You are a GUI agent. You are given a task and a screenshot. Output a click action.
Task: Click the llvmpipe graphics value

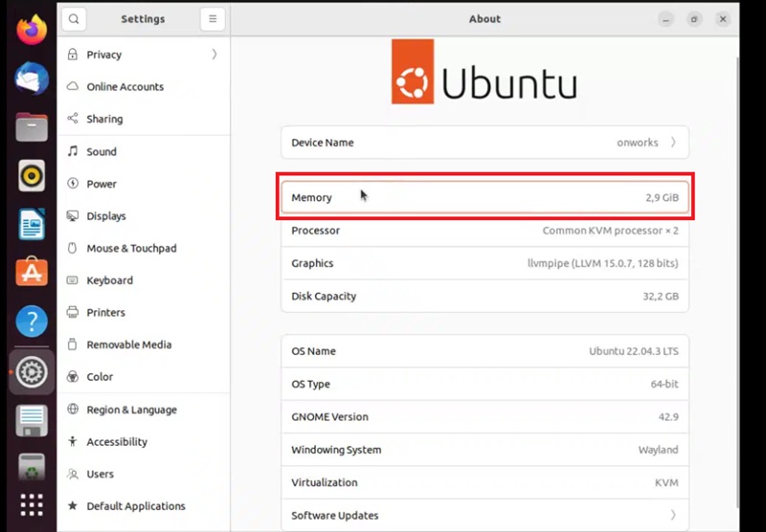pyautogui.click(x=603, y=263)
